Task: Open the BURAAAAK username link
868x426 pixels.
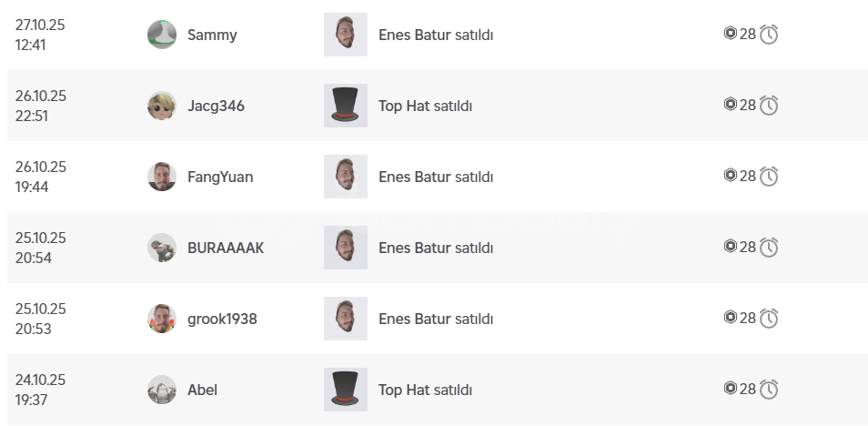Action: [x=226, y=248]
